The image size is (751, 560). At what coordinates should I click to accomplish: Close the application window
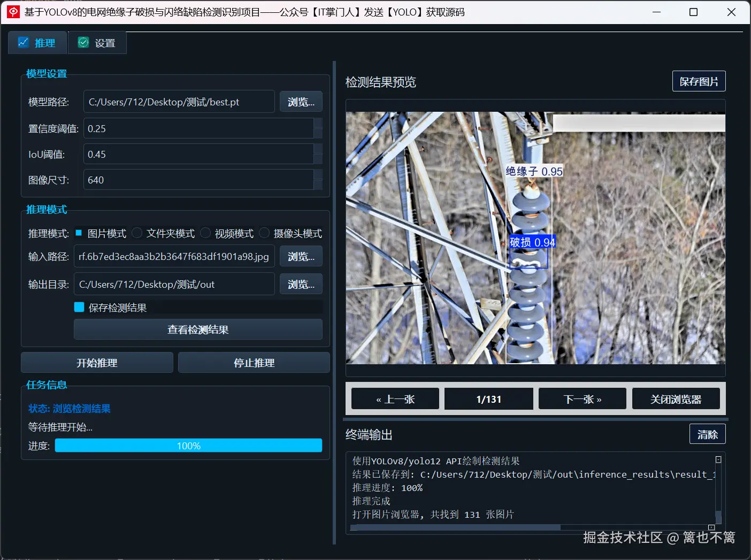(x=731, y=12)
